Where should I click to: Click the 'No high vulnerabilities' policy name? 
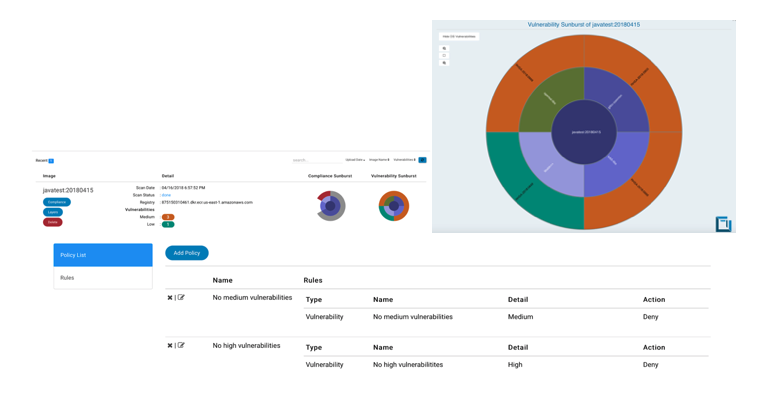pyautogui.click(x=246, y=346)
